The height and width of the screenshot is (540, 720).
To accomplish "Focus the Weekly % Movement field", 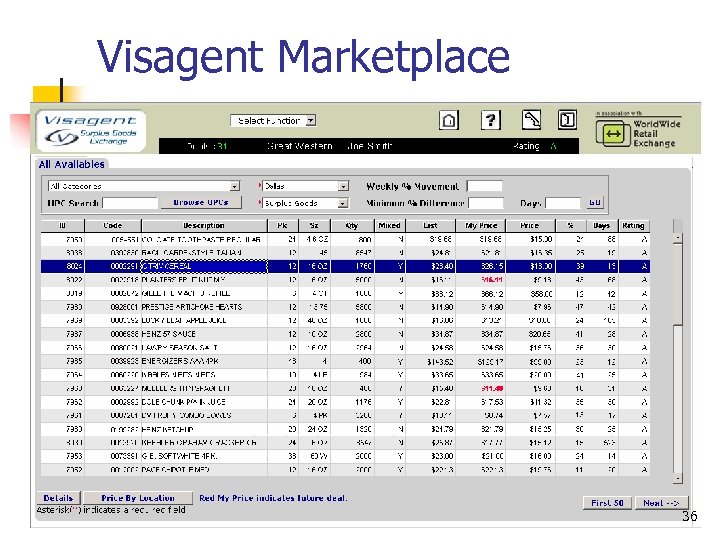I will (x=484, y=186).
